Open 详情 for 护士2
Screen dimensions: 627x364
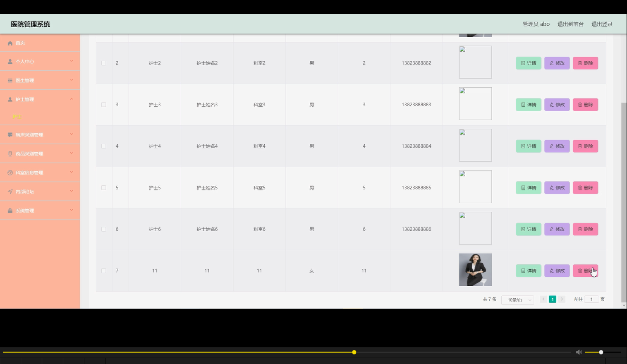(x=528, y=63)
